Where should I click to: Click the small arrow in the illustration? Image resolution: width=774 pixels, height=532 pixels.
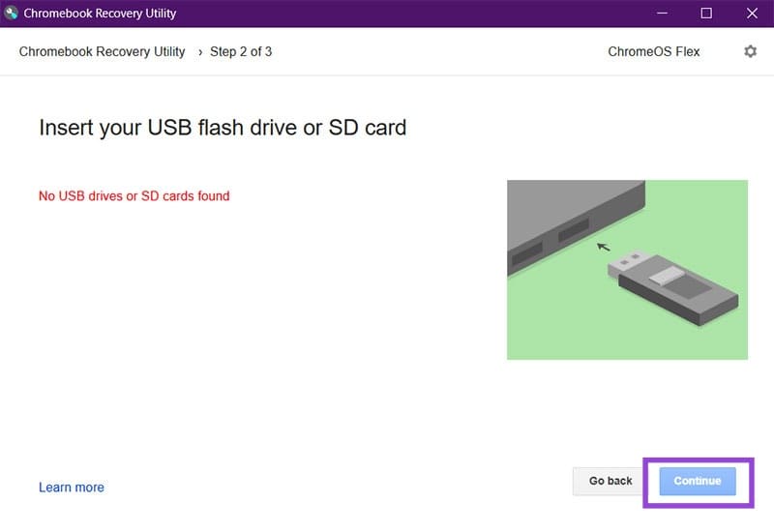pyautogui.click(x=603, y=247)
